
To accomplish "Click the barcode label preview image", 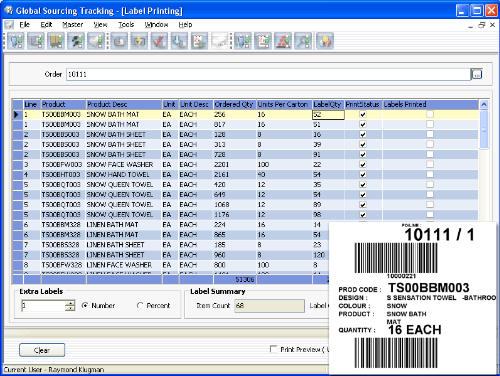I will tap(413, 298).
